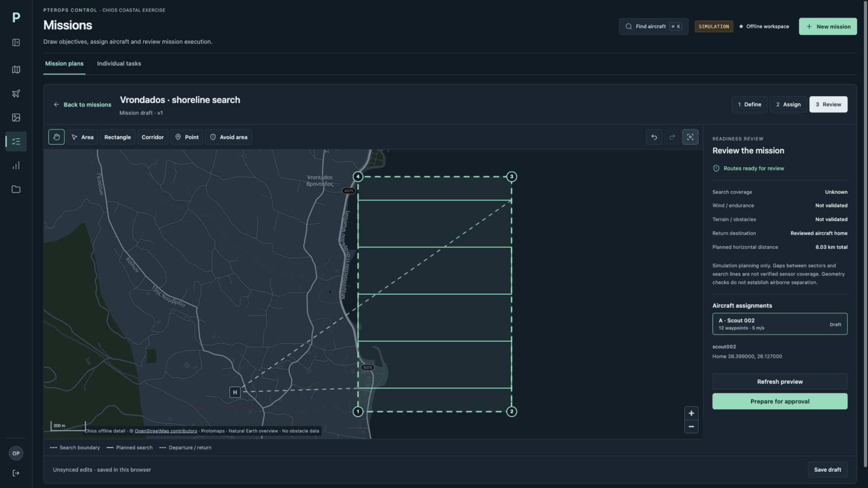Go to step 2 Assign
Screen dimensions: 868x488
pos(788,104)
